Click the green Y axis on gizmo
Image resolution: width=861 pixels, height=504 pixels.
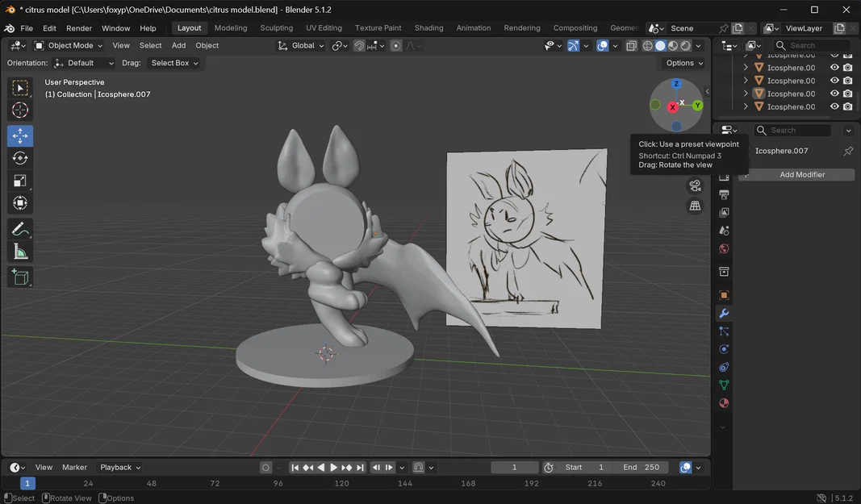click(x=697, y=105)
